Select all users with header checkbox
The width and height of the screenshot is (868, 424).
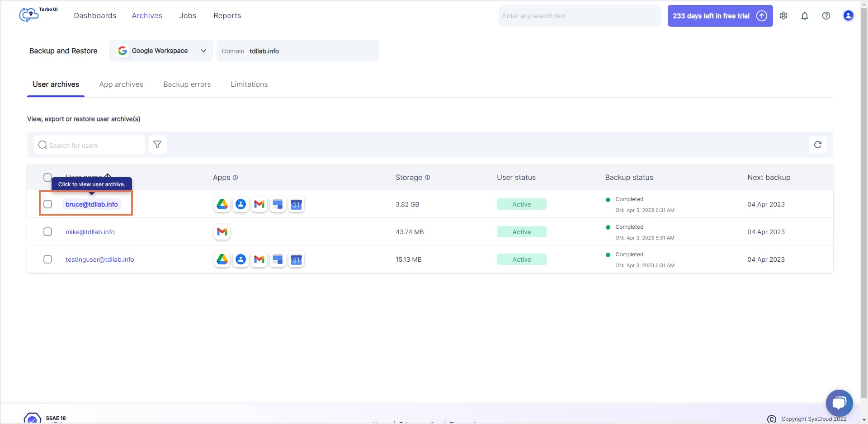[47, 177]
